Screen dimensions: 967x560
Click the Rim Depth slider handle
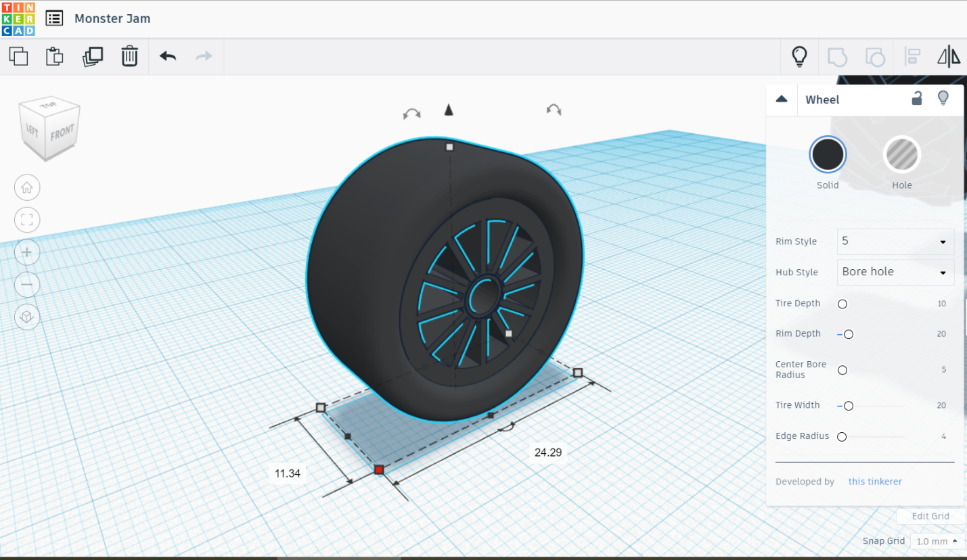[849, 334]
